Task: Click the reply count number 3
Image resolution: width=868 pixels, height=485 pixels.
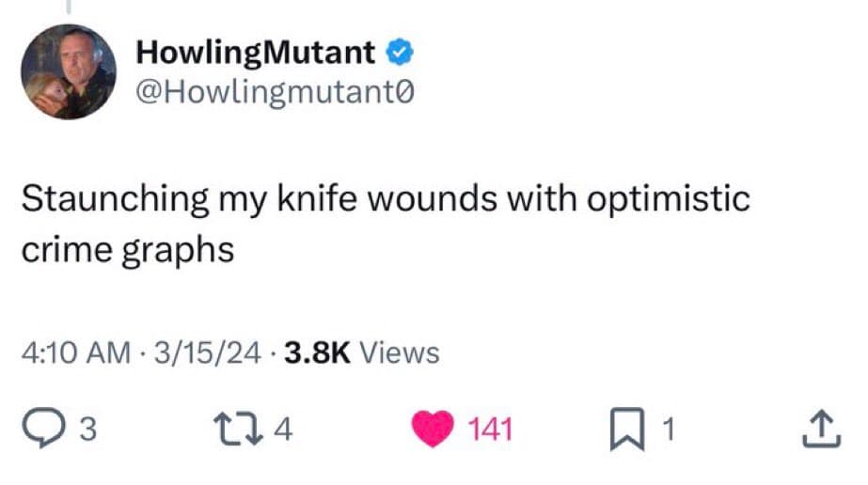Action: [x=87, y=430]
